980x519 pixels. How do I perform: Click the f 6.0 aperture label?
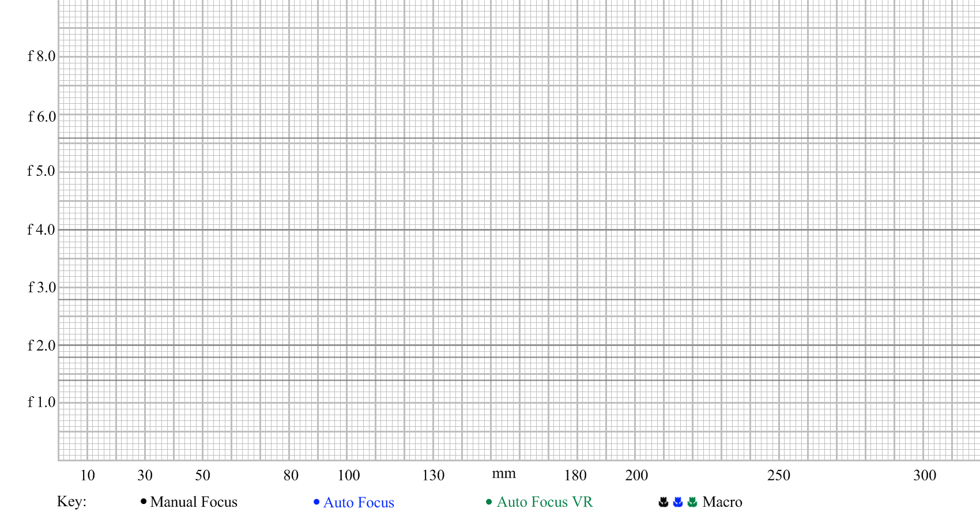[42, 116]
